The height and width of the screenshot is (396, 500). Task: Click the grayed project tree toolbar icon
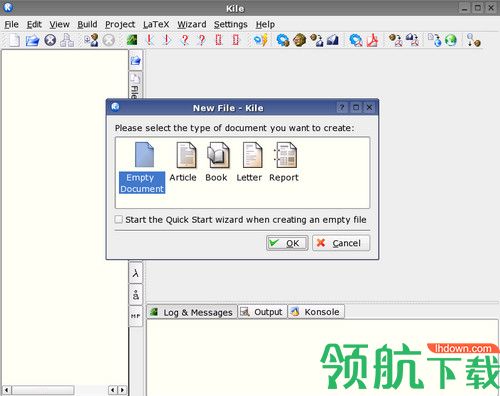tap(68, 40)
